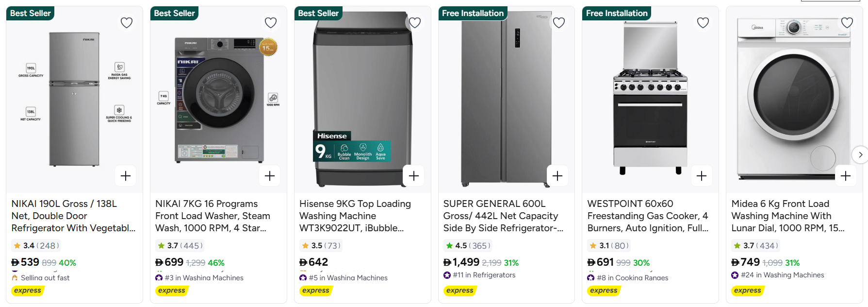868x307 pixels.
Task: Click heart icon on Midea washing machine
Action: [x=847, y=23]
